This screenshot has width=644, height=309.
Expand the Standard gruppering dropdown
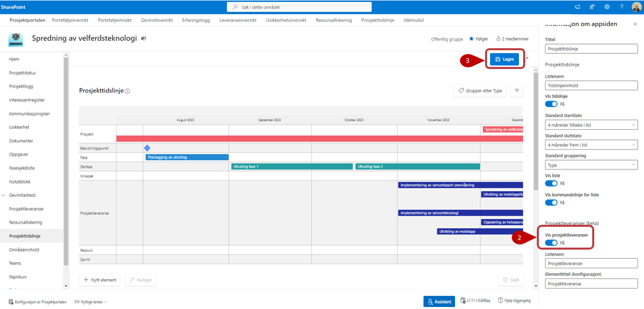coord(591,165)
